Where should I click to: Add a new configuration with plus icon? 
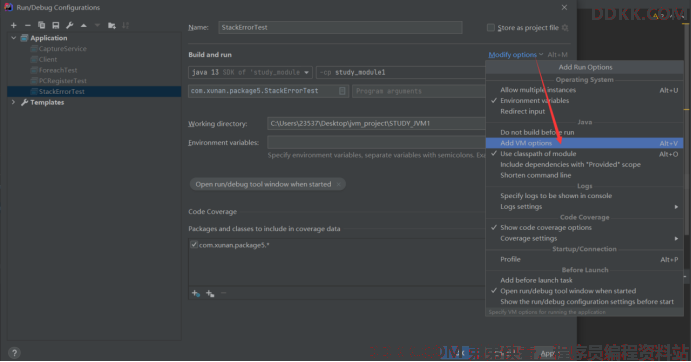14,26
